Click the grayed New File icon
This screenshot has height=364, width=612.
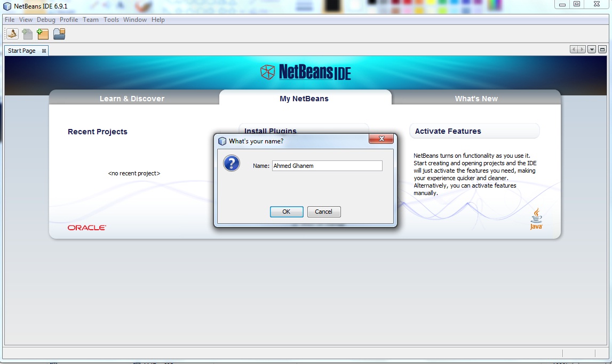click(27, 34)
